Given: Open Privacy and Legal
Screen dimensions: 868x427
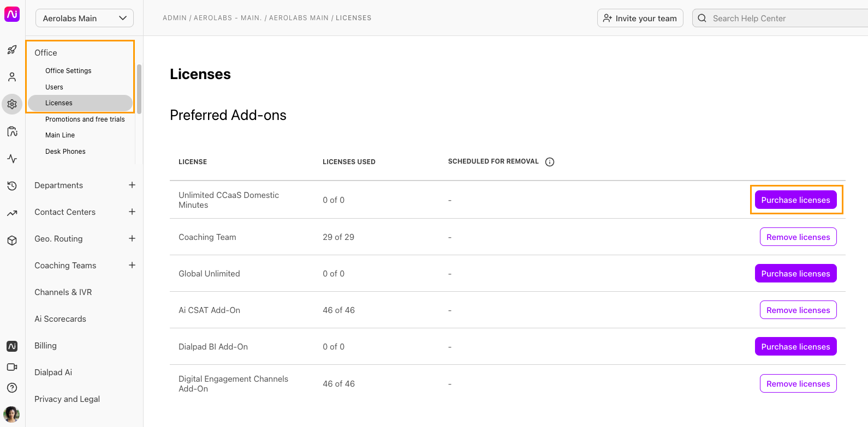Looking at the screenshot, I should (67, 399).
